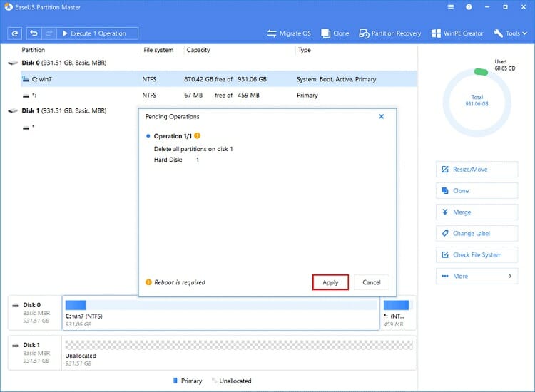
Task: Open the Clone tool in top toolbar
Action: coord(335,33)
